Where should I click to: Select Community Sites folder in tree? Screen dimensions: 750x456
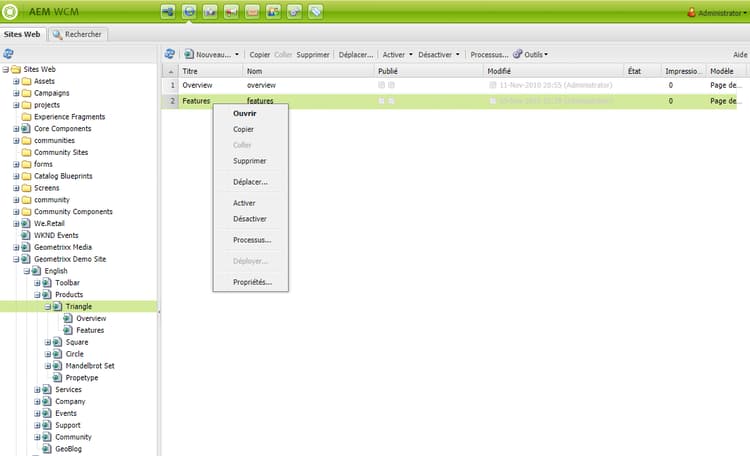coord(61,153)
